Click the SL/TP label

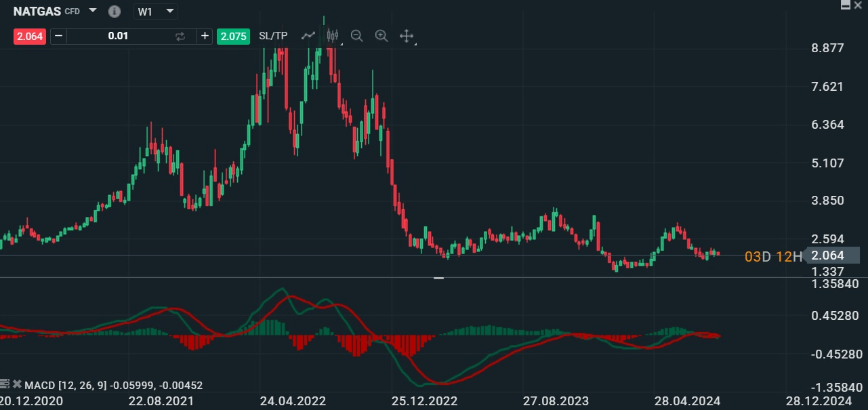click(x=272, y=36)
